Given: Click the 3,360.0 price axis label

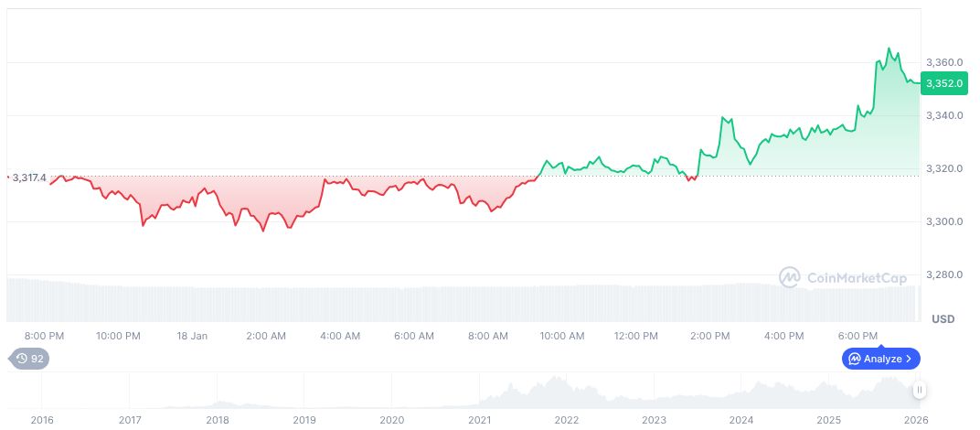Looking at the screenshot, I should click(x=943, y=62).
